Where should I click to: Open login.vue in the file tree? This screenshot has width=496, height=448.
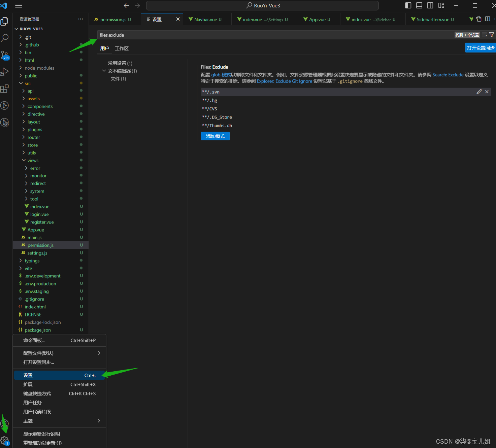tap(51, 214)
